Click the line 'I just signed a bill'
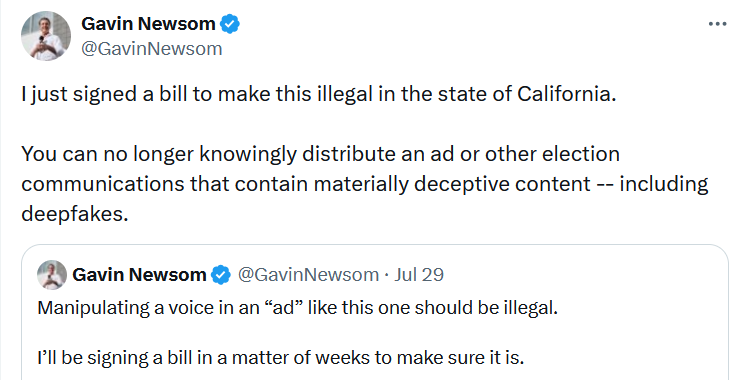 (x=319, y=94)
